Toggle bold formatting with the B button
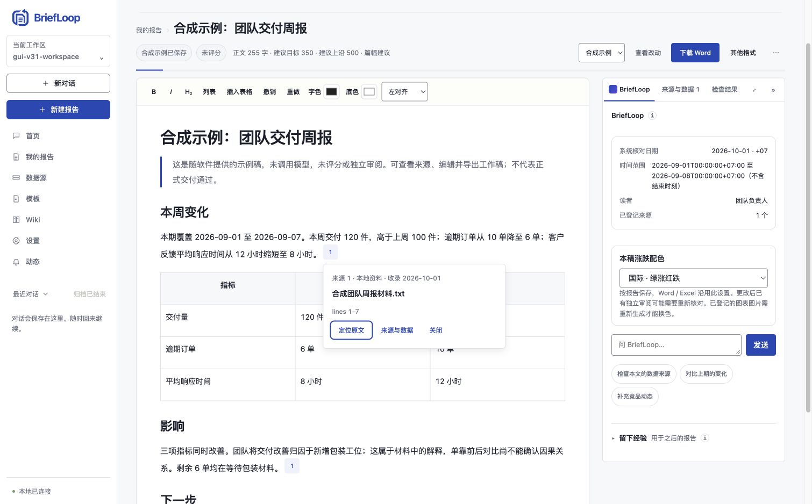 click(x=154, y=92)
